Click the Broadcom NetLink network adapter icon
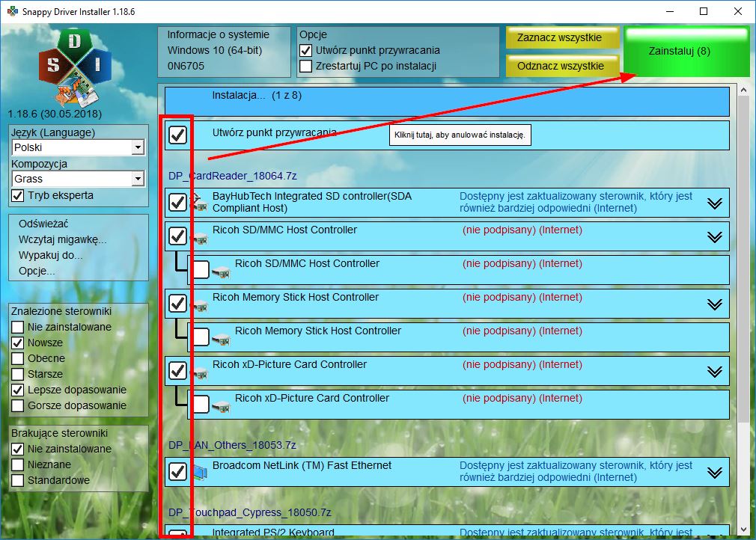This screenshot has height=540, width=756. (200, 472)
